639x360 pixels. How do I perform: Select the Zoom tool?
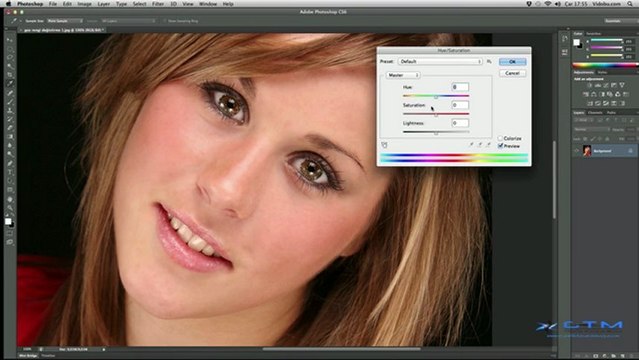(10, 208)
